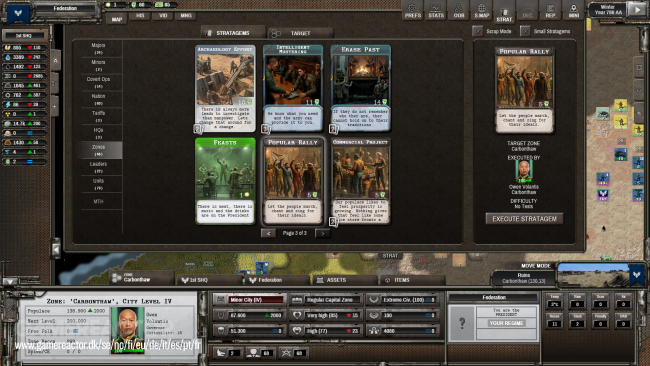Toggle the Small Stratagems checkbox
Image resolution: width=650 pixels, height=366 pixels.
[x=525, y=31]
